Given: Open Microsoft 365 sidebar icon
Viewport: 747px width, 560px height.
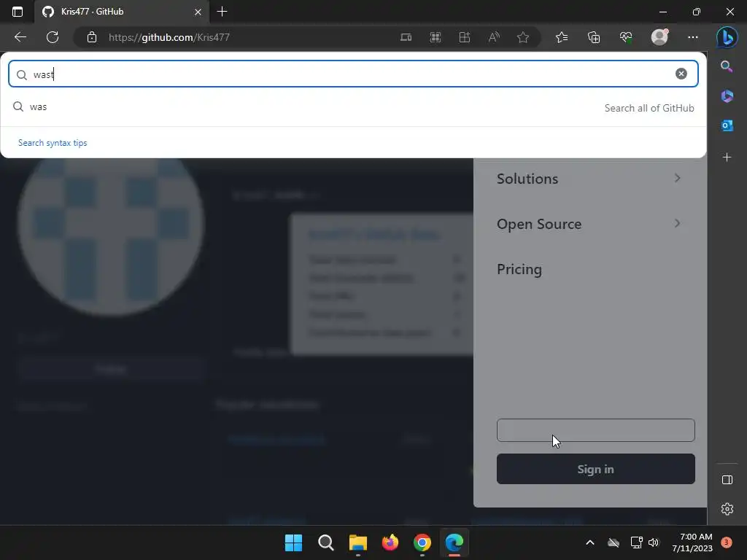Looking at the screenshot, I should [x=727, y=96].
